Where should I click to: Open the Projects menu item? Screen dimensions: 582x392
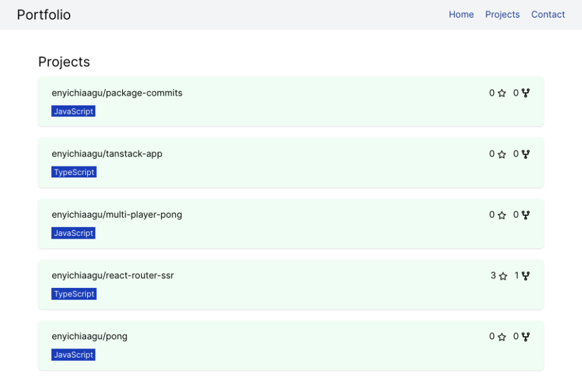[x=502, y=14]
